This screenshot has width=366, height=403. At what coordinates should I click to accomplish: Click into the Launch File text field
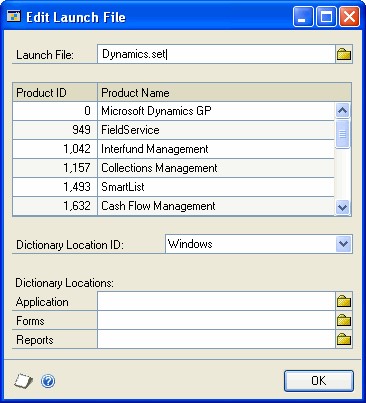point(216,54)
